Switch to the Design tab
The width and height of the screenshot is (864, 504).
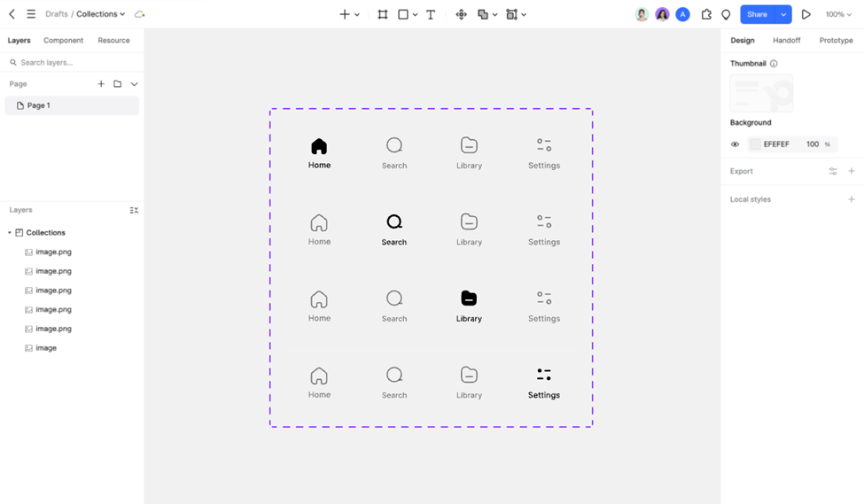tap(743, 40)
